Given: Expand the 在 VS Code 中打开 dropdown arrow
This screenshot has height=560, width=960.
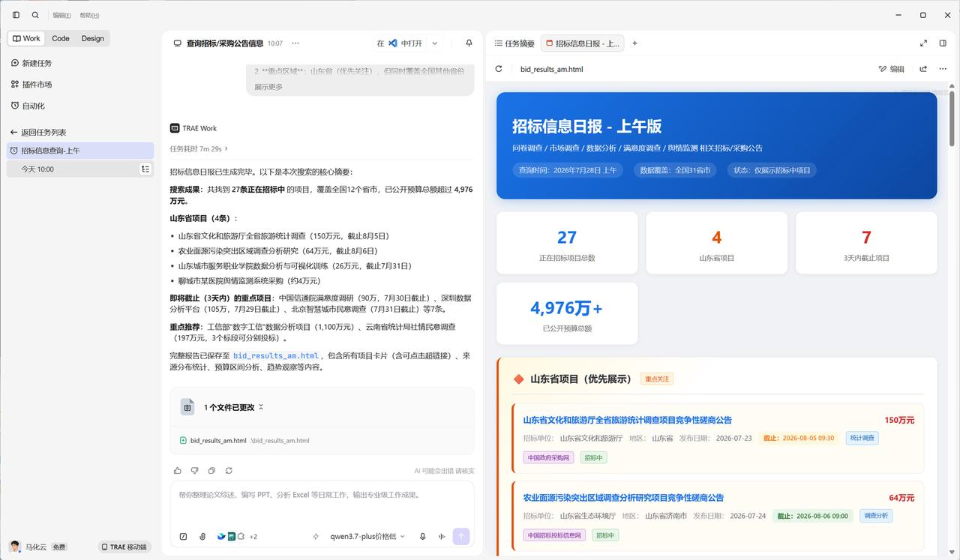Looking at the screenshot, I should pos(434,43).
